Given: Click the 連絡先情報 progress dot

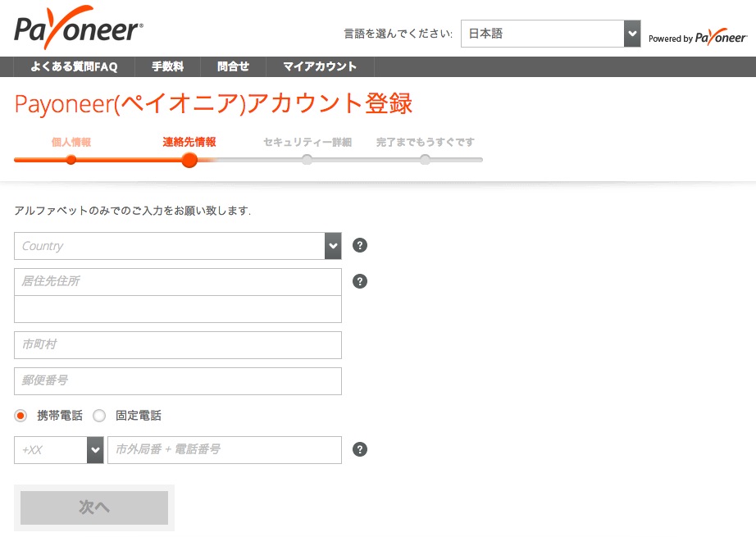Looking at the screenshot, I should tap(189, 160).
